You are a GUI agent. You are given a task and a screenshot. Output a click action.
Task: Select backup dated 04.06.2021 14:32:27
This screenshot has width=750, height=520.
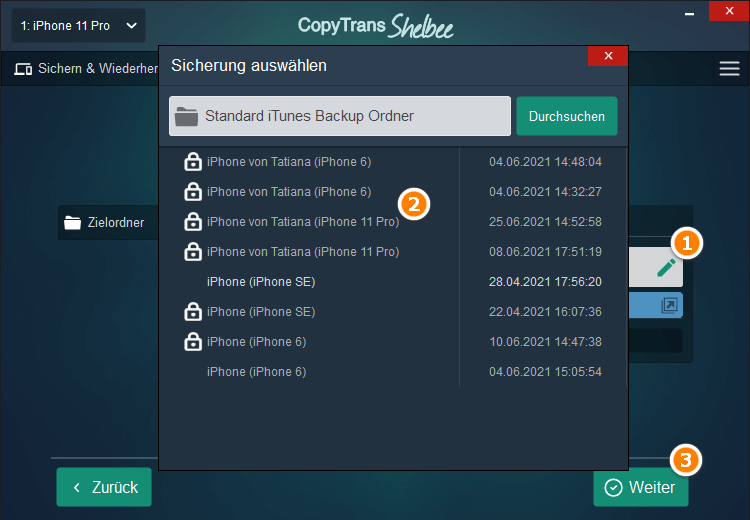(x=393, y=192)
